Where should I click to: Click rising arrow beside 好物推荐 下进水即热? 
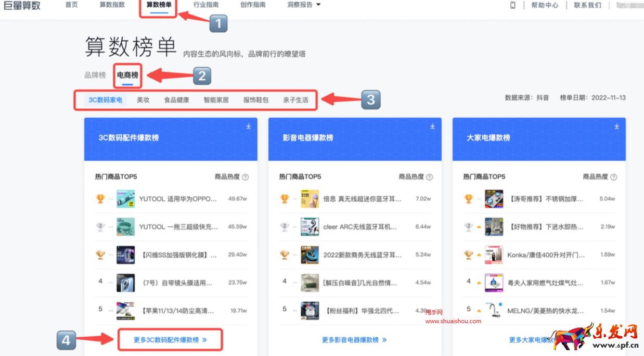coord(479,227)
